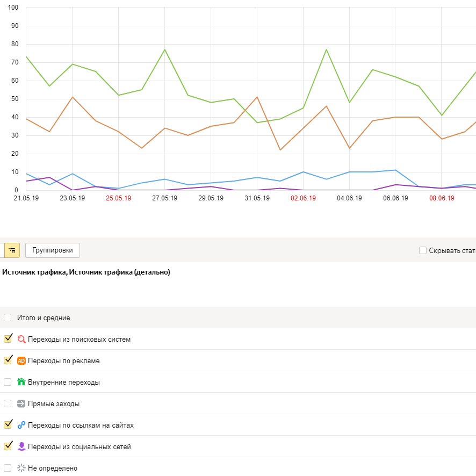Click the green line peak at 27.05.19

tap(164, 49)
